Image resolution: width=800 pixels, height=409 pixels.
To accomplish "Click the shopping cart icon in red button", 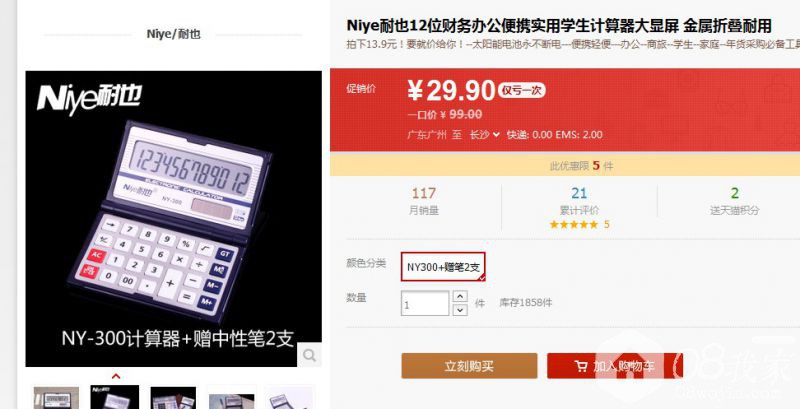I will pos(580,366).
